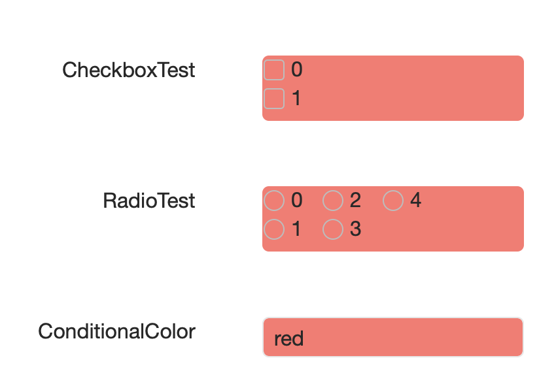Choose radio option 2
Viewport: 556px width, 392px height.
(333, 201)
